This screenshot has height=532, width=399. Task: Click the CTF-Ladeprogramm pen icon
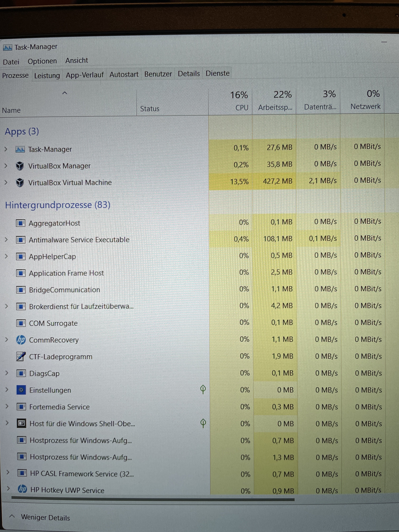21,356
